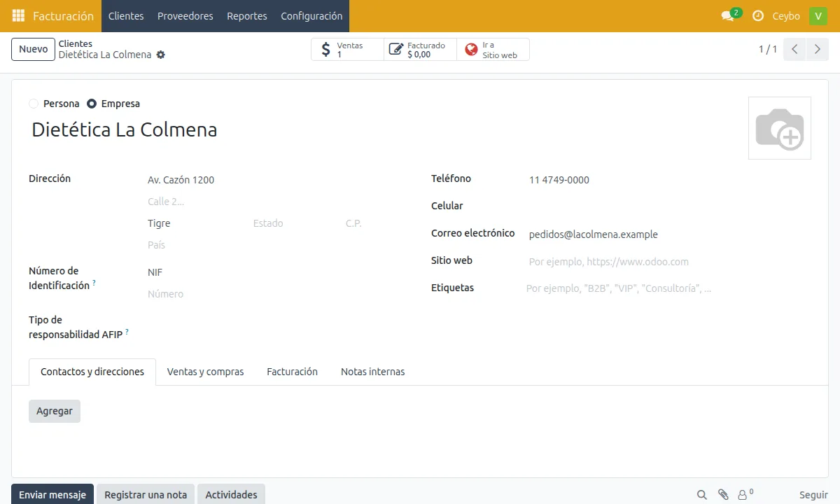Viewport: 840px width, 504px height.
Task: Click the Ventas dollar stat button
Action: coord(347,49)
